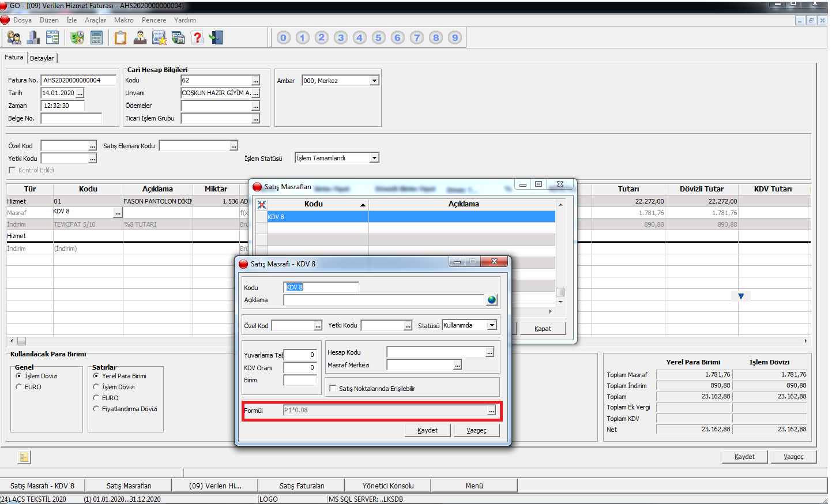832x504 pixels.
Task: Click Kaydet in the Satış Masrafı dialog
Action: coord(427,430)
